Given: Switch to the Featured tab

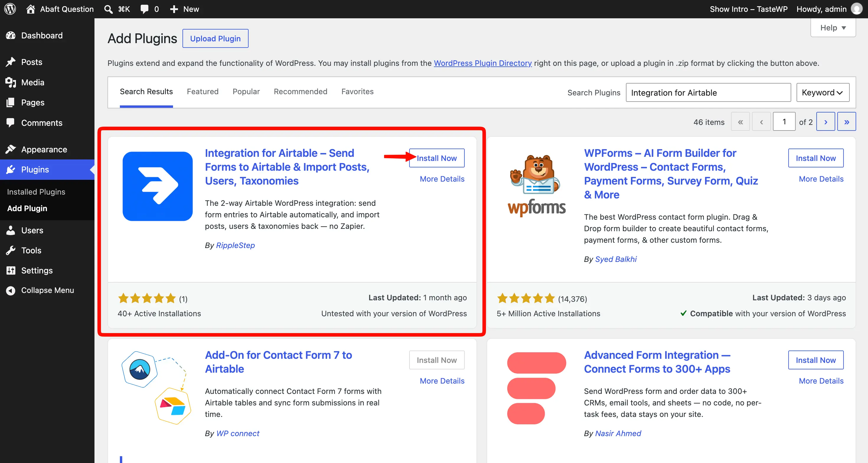Looking at the screenshot, I should tap(203, 92).
